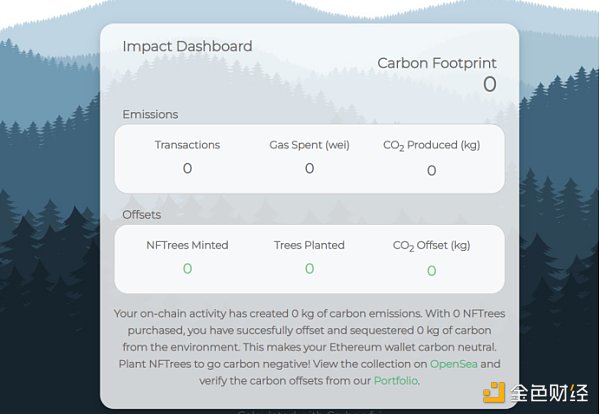Select the NFTrees Minted label
The width and height of the screenshot is (600, 414).
click(x=187, y=245)
